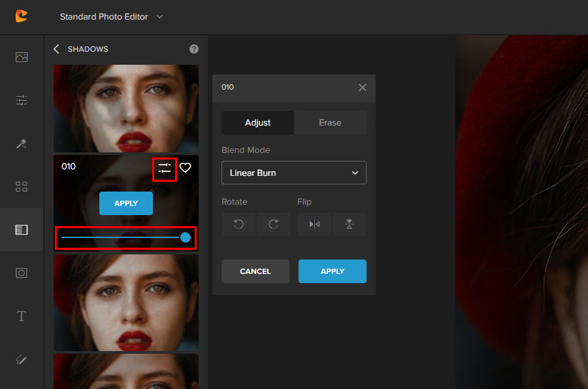Select the Text tool
The height and width of the screenshot is (389, 588).
point(22,316)
